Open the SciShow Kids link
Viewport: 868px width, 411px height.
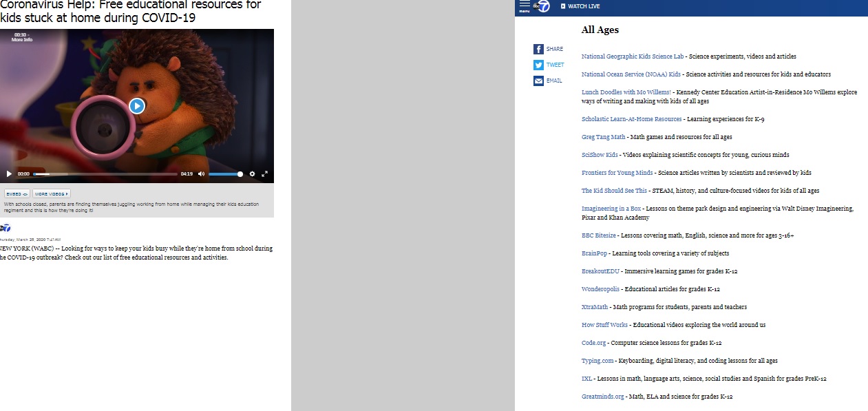click(600, 155)
